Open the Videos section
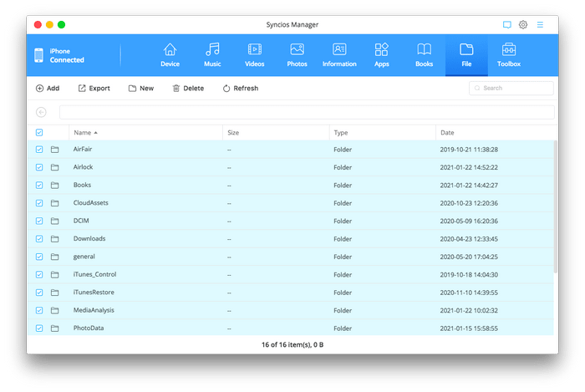This screenshot has height=392, width=585. click(254, 55)
